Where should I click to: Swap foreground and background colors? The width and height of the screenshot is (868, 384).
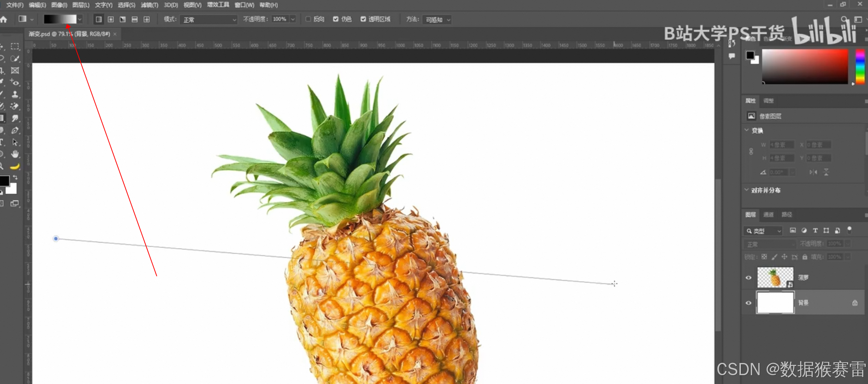point(15,177)
